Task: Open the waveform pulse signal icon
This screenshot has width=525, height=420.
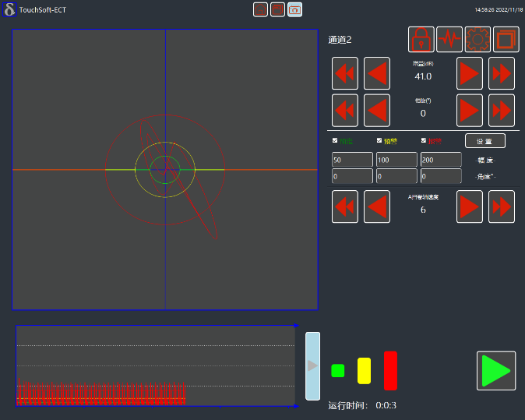Action: [449, 40]
